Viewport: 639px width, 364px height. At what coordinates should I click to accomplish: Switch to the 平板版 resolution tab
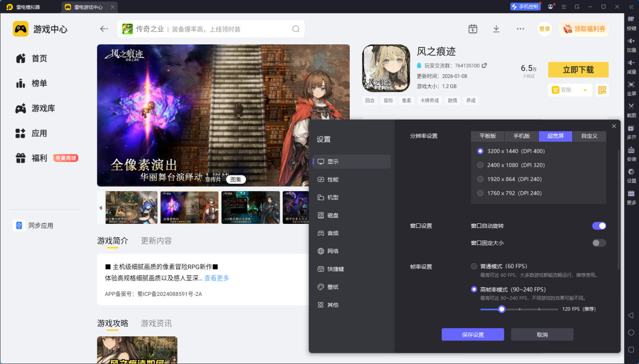488,136
